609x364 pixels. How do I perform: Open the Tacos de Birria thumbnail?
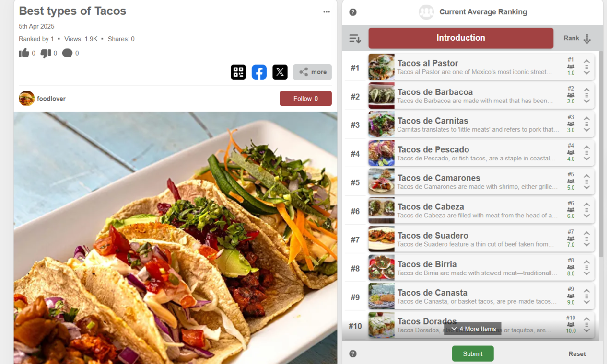point(381,268)
